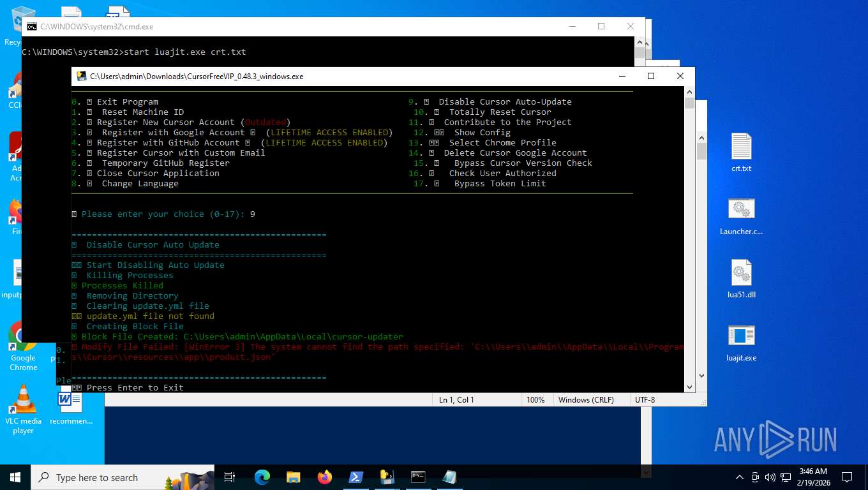868x490 pixels.
Task: Open the notification center
Action: [x=847, y=477]
